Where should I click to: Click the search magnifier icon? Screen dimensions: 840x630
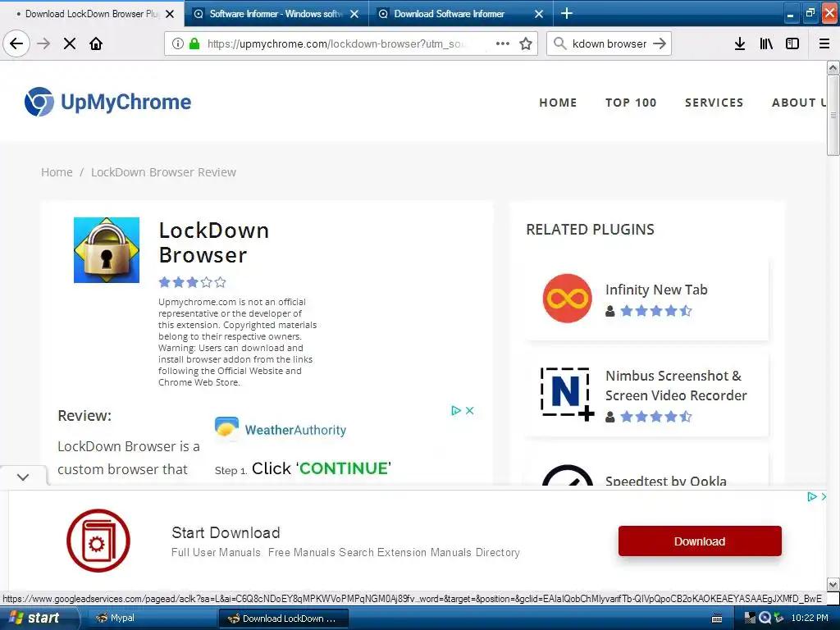point(559,43)
